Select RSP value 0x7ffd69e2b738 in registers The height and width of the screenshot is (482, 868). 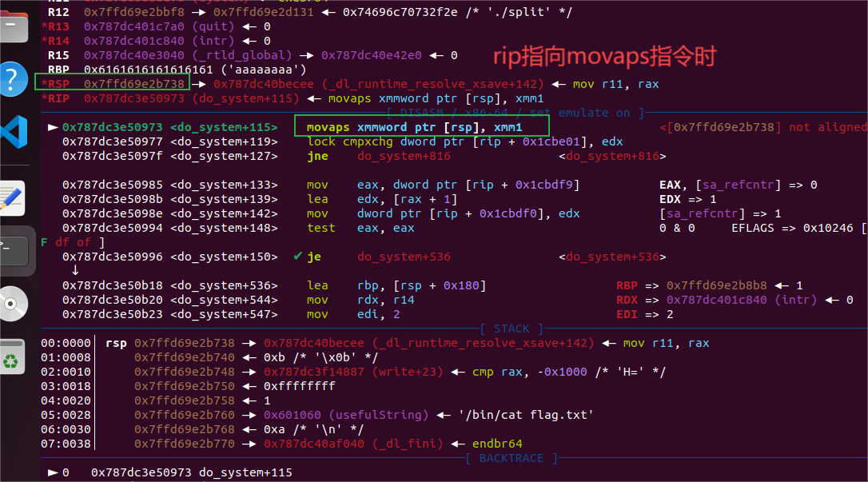tap(134, 84)
